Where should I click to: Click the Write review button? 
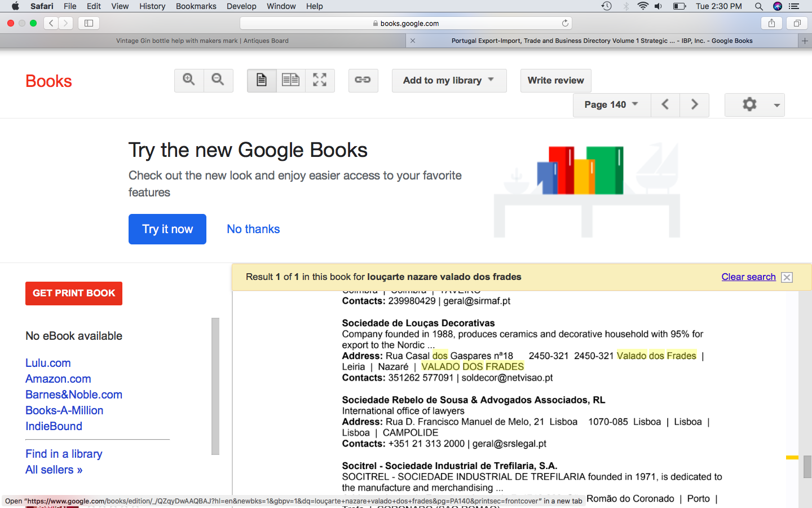(555, 80)
